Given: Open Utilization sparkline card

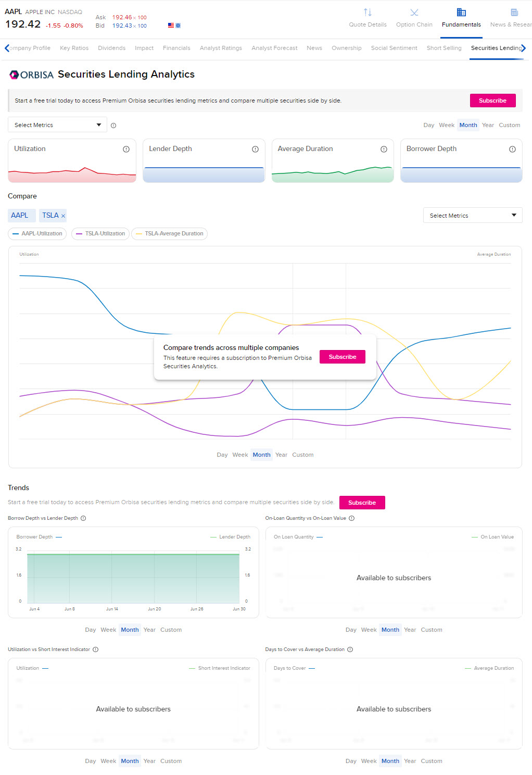Looking at the screenshot, I should [72, 160].
